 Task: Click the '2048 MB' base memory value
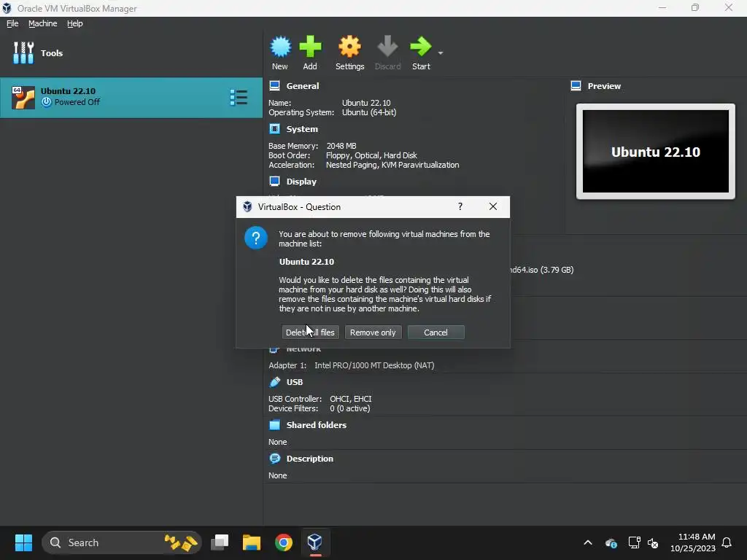[x=341, y=146]
